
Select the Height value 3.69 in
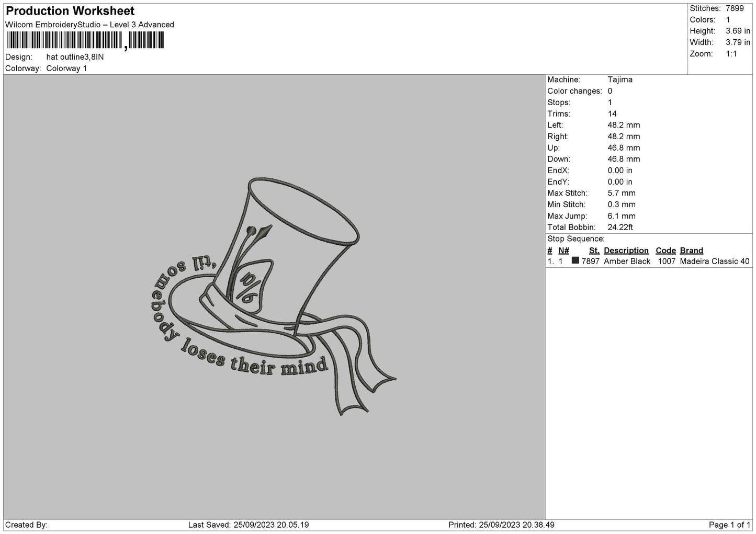[738, 31]
